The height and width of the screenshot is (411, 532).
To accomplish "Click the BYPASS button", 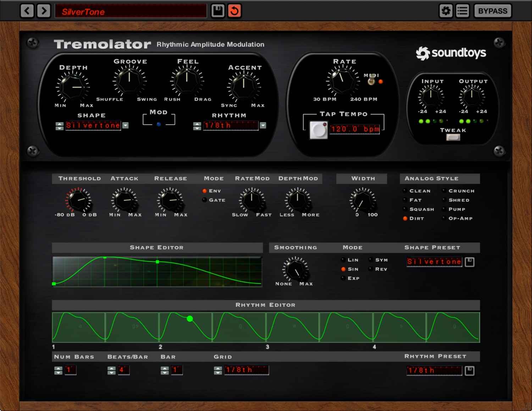I will 493,11.
